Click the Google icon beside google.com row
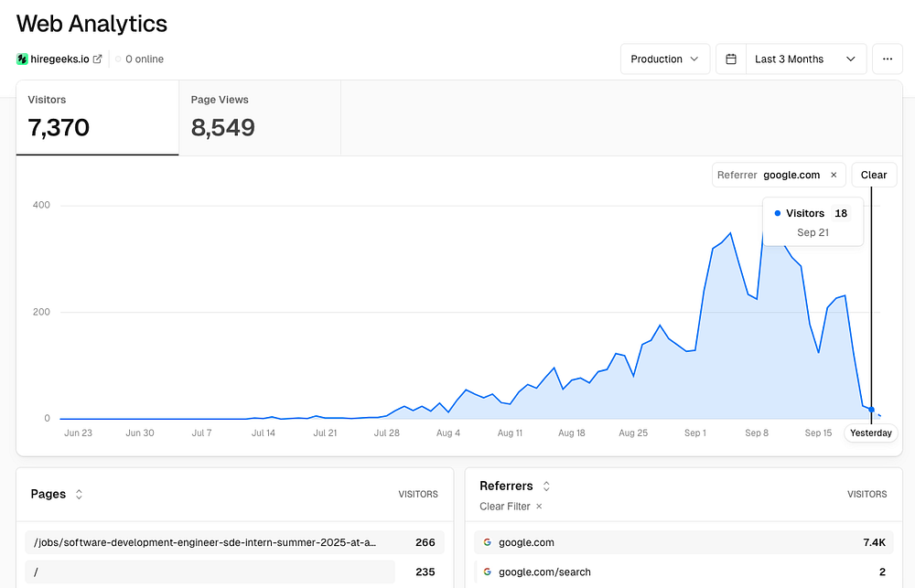This screenshot has height=588, width=915. coord(488,542)
